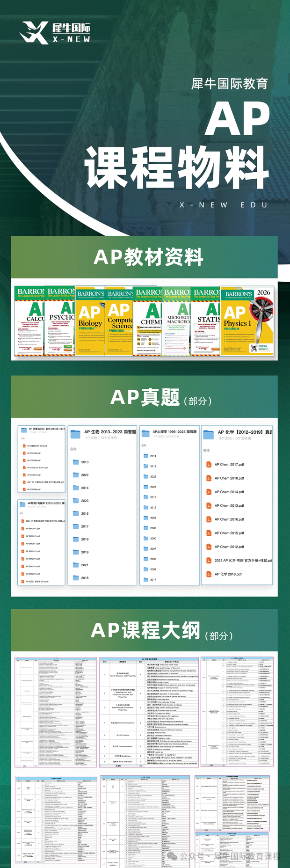Open the AP Chem 2015.pdf file
This screenshot has height=868, width=290.
[225, 533]
